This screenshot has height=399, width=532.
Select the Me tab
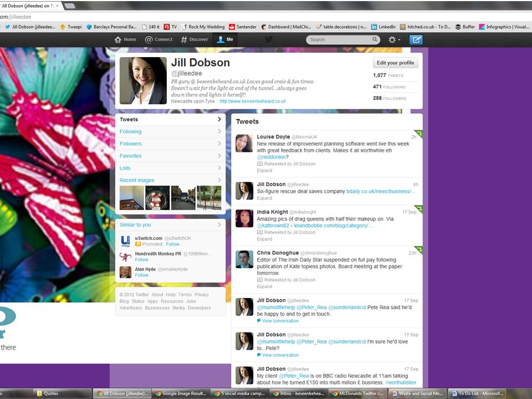click(x=225, y=39)
